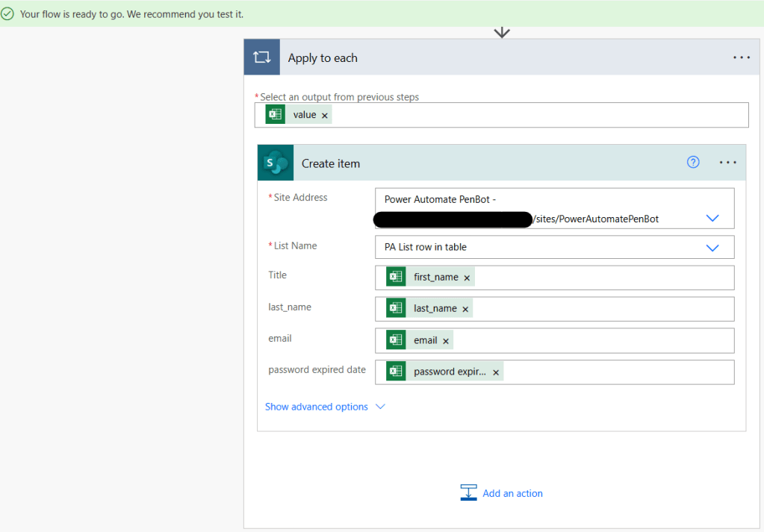
Task: Open Create item ellipsis menu
Action: (727, 163)
